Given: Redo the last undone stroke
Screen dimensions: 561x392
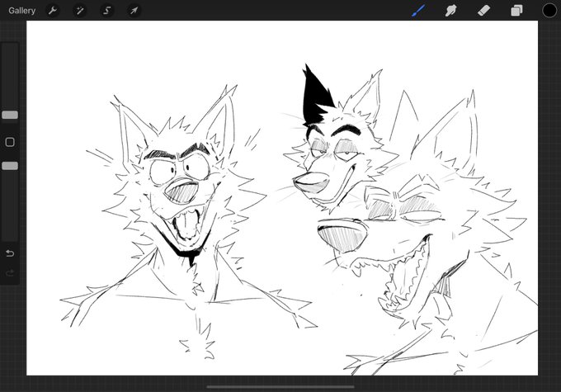Looking at the screenshot, I should tap(10, 273).
